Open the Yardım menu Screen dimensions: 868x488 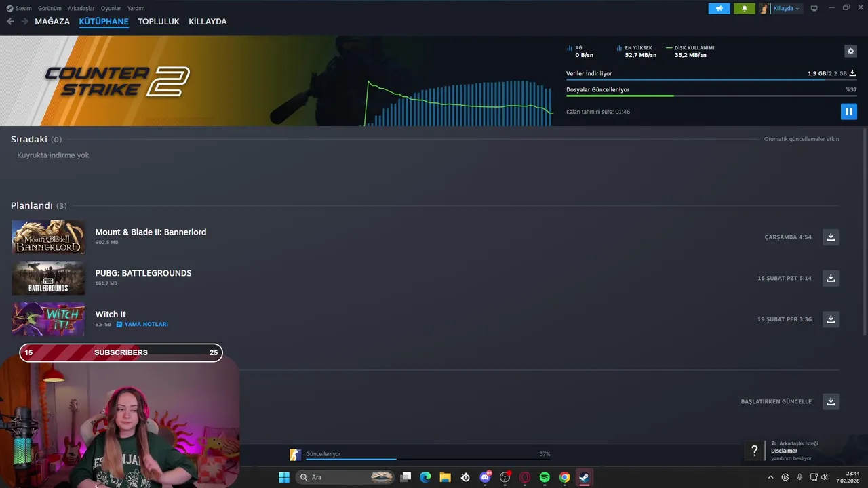[x=136, y=8]
